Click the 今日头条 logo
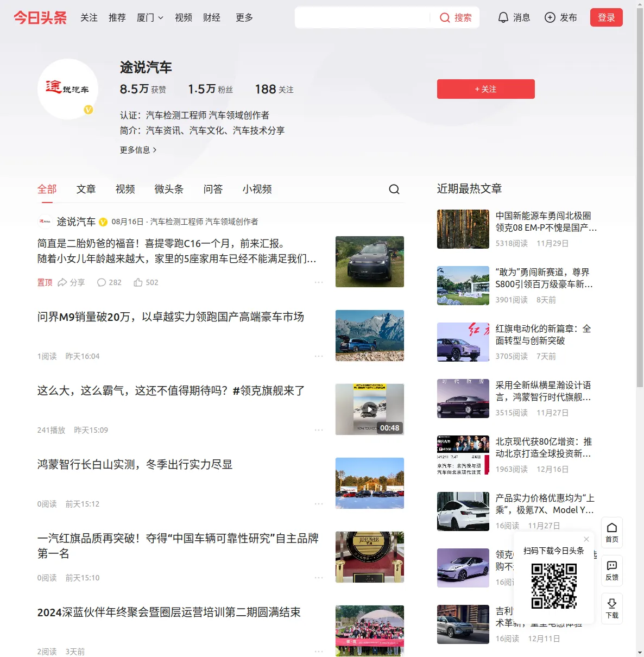The width and height of the screenshot is (644, 657). [40, 17]
